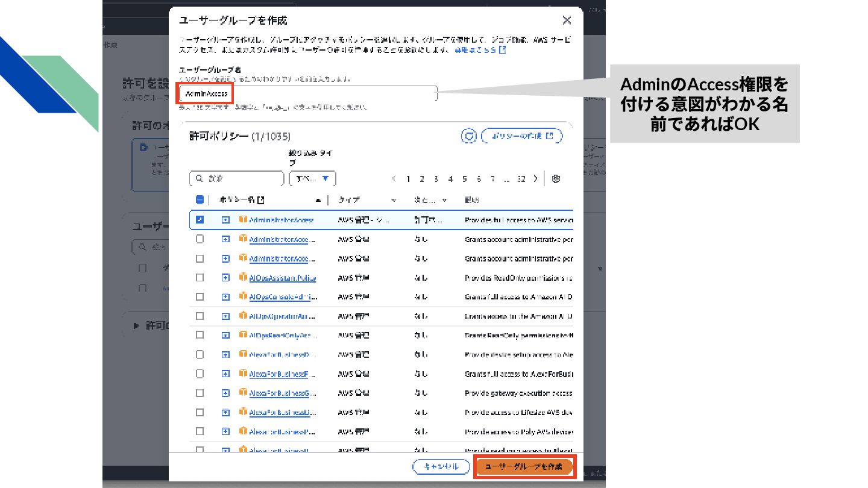Expand the 許可の section in background page

tap(136, 325)
